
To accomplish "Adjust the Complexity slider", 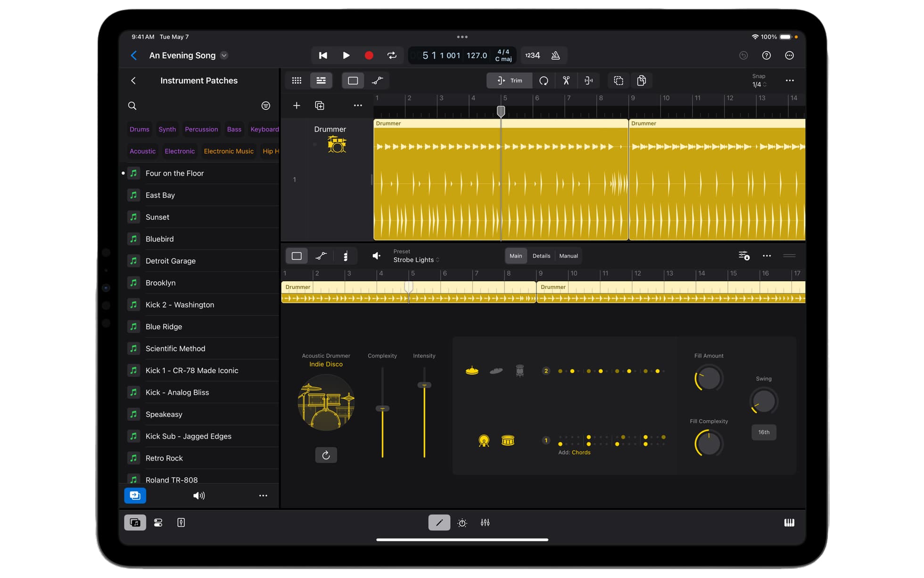I will tap(382, 408).
